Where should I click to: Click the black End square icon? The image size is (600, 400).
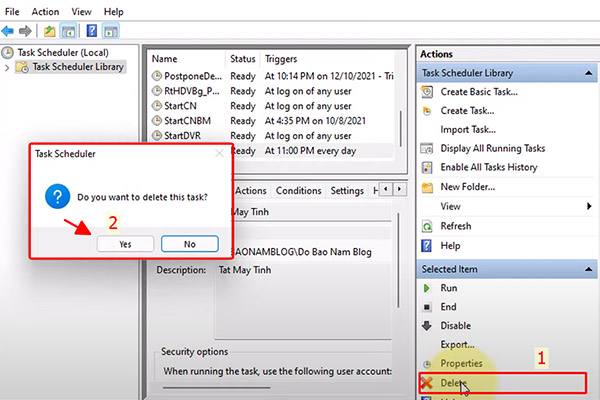click(x=427, y=307)
